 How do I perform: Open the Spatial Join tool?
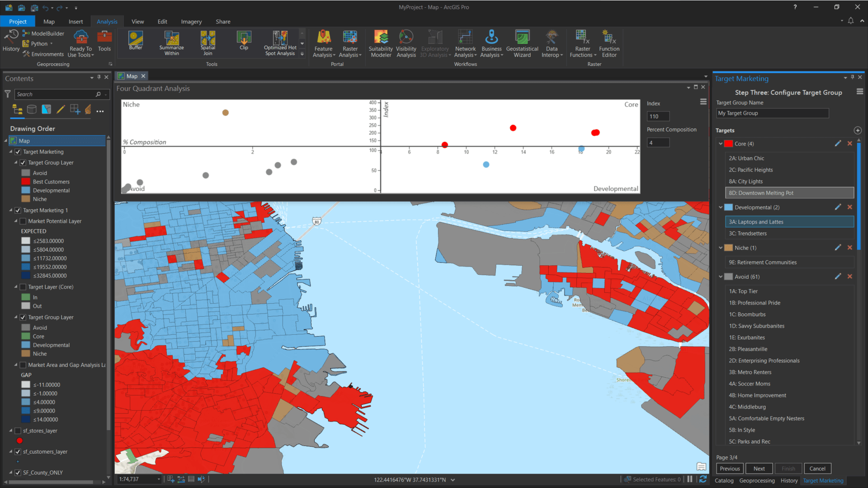[208, 43]
